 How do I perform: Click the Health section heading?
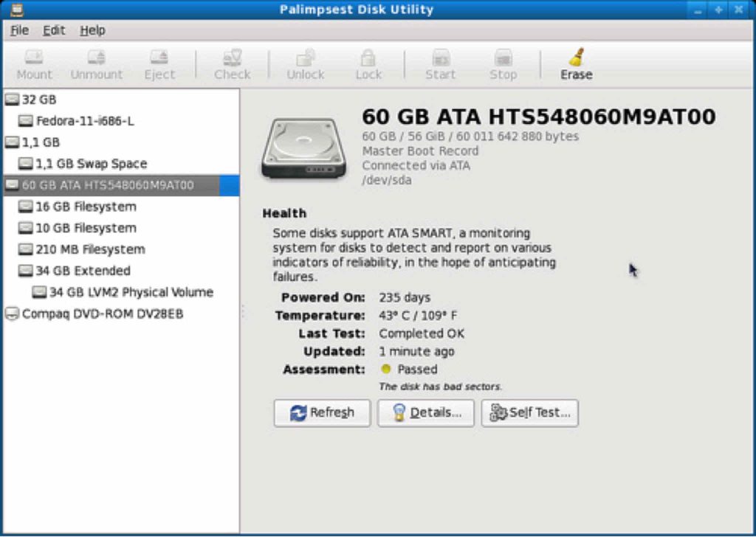284,213
